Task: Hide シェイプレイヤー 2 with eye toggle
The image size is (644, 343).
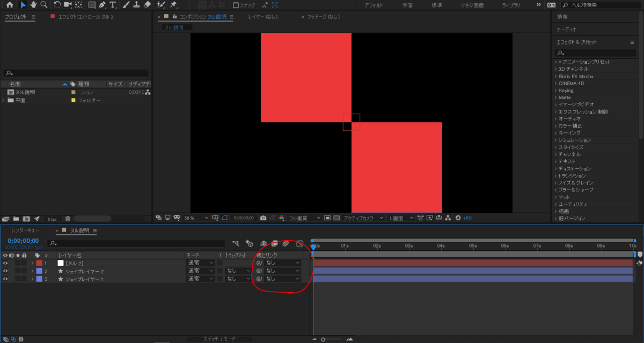Action: click(5, 271)
